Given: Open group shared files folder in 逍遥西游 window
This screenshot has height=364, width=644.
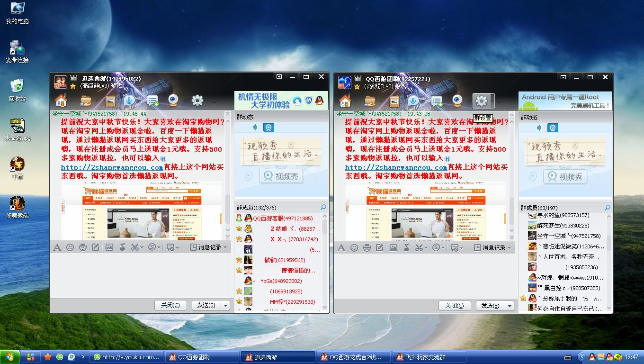Looking at the screenshot, I should click(86, 100).
